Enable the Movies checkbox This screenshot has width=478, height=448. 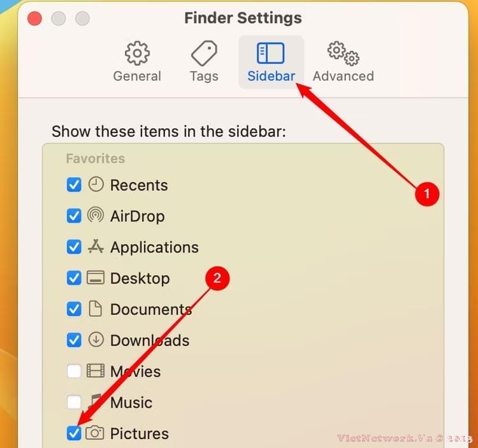coord(74,371)
